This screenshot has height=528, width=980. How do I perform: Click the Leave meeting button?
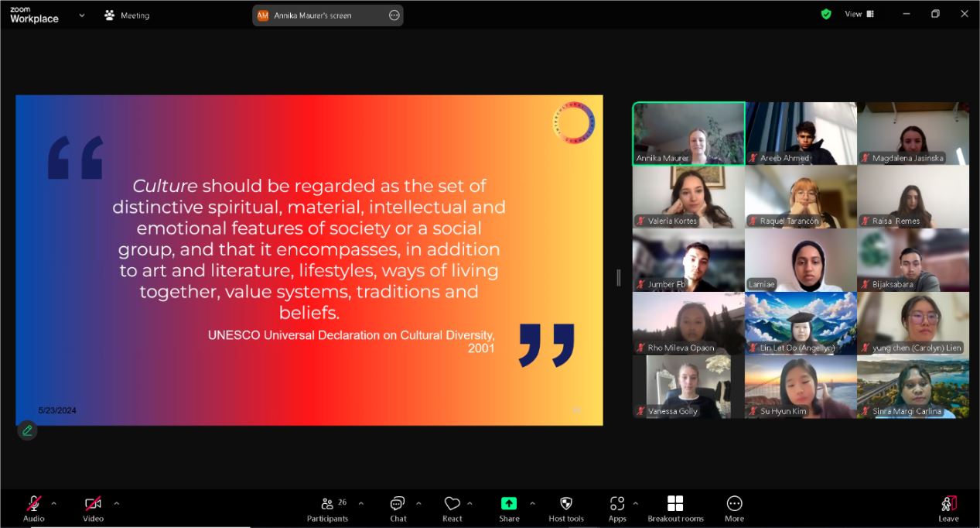click(948, 508)
